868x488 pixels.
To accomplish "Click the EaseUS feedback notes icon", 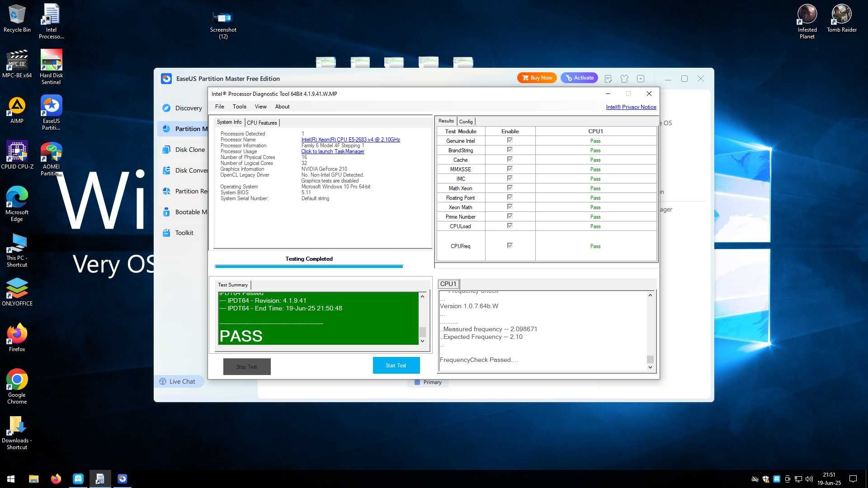I will 608,79.
